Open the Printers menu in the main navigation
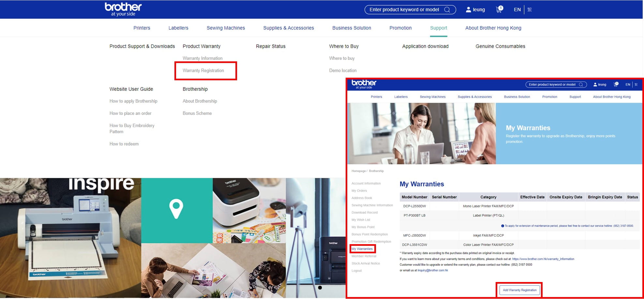This screenshot has height=299, width=644. click(x=142, y=28)
